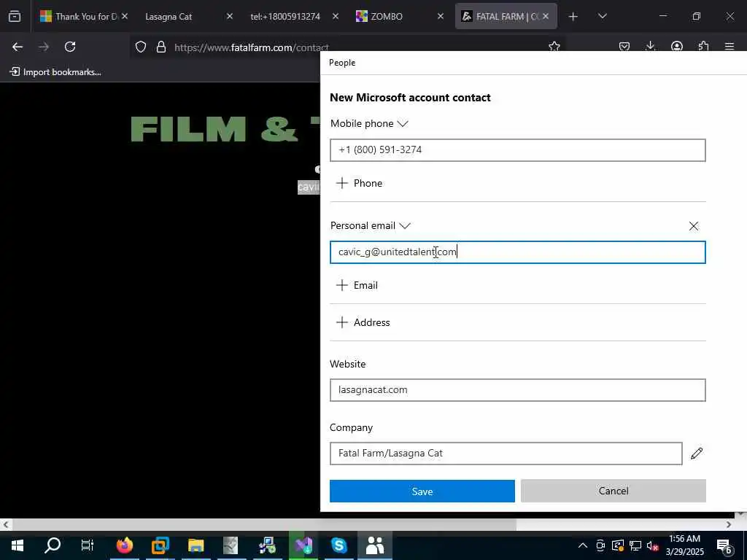Add another Phone entry
This screenshot has height=560, width=747.
coord(359,183)
